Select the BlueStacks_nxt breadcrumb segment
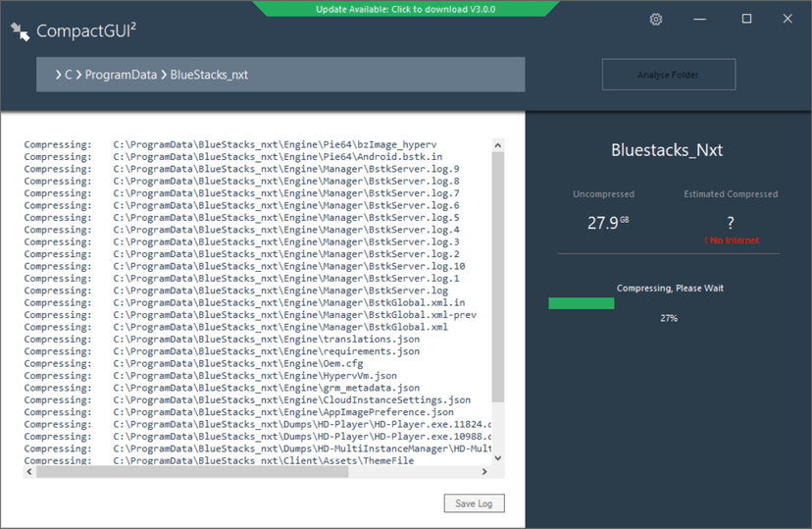The image size is (812, 529). [x=209, y=75]
